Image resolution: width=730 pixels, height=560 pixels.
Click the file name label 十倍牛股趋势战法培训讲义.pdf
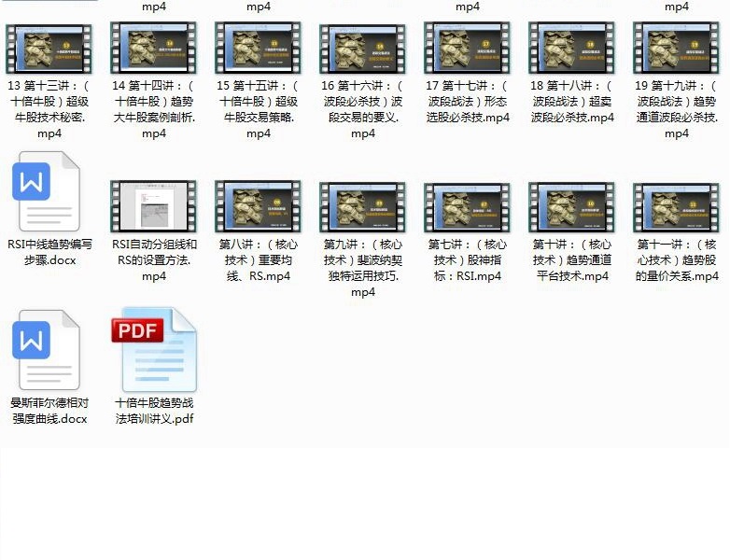(154, 411)
